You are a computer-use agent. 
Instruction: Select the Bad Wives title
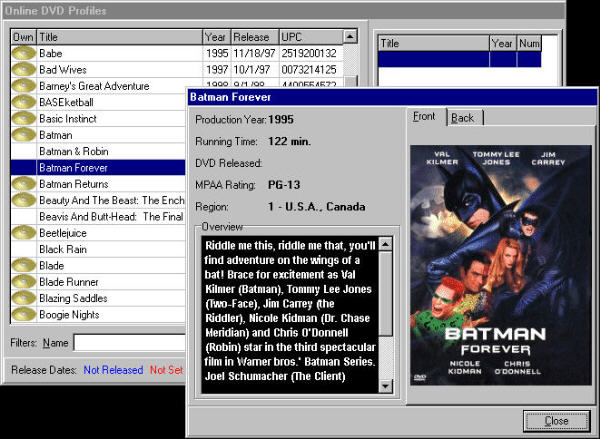pos(63,70)
